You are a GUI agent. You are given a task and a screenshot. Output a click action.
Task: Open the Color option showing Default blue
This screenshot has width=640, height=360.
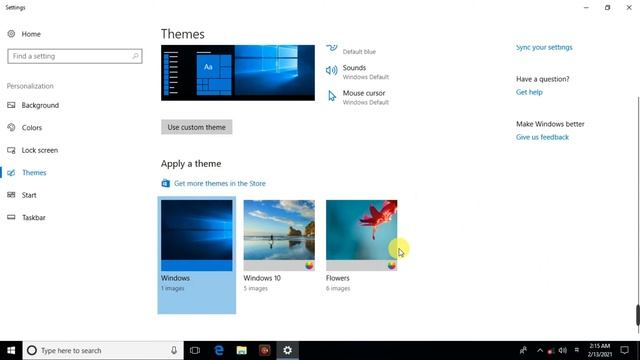(x=351, y=49)
